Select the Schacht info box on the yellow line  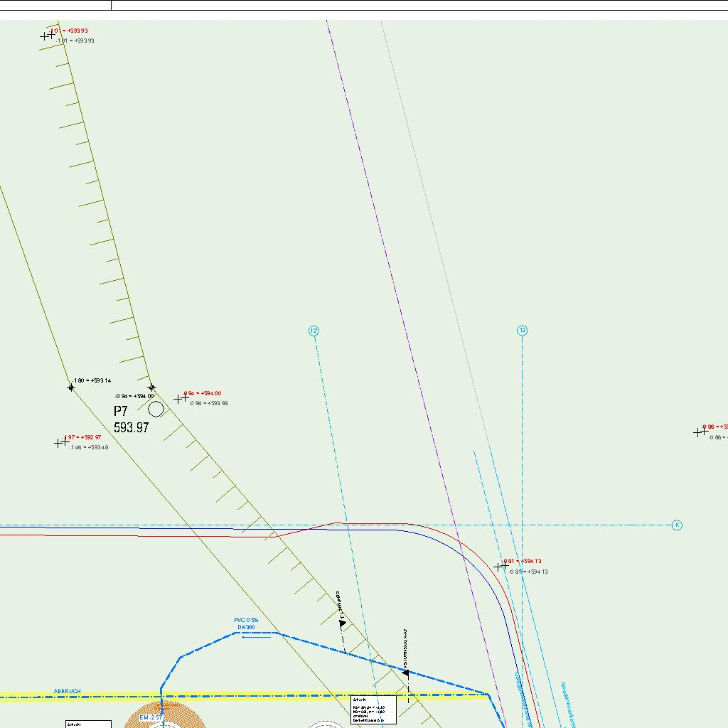click(374, 710)
